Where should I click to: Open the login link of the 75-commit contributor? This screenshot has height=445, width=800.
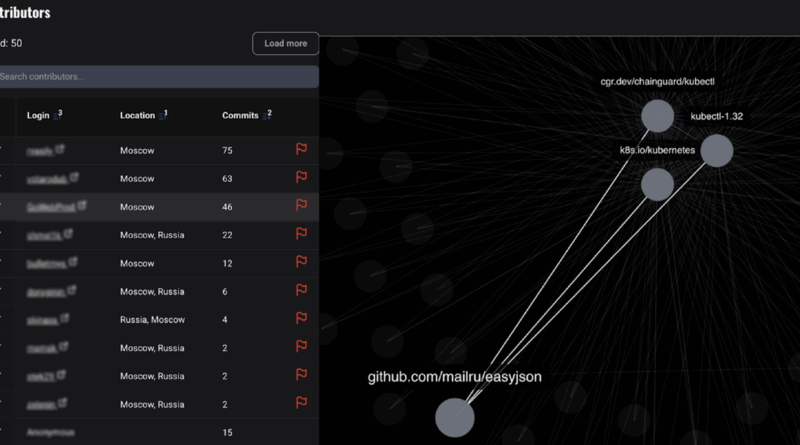point(40,151)
